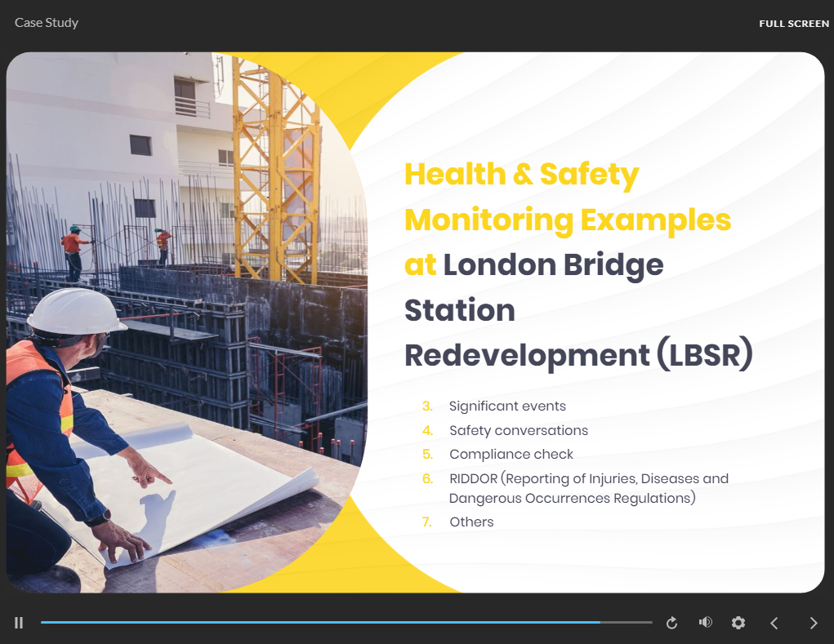
Task: Click the 'Compliance check' list item
Action: coord(511,454)
